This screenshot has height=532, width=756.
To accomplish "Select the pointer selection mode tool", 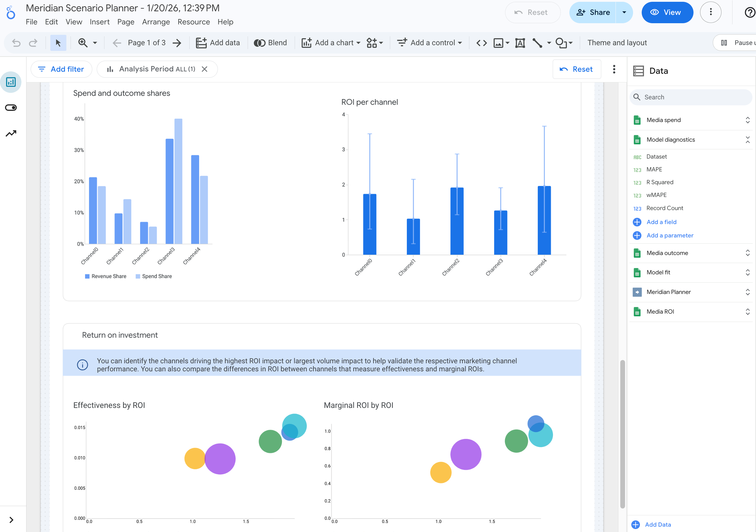I will click(x=58, y=43).
